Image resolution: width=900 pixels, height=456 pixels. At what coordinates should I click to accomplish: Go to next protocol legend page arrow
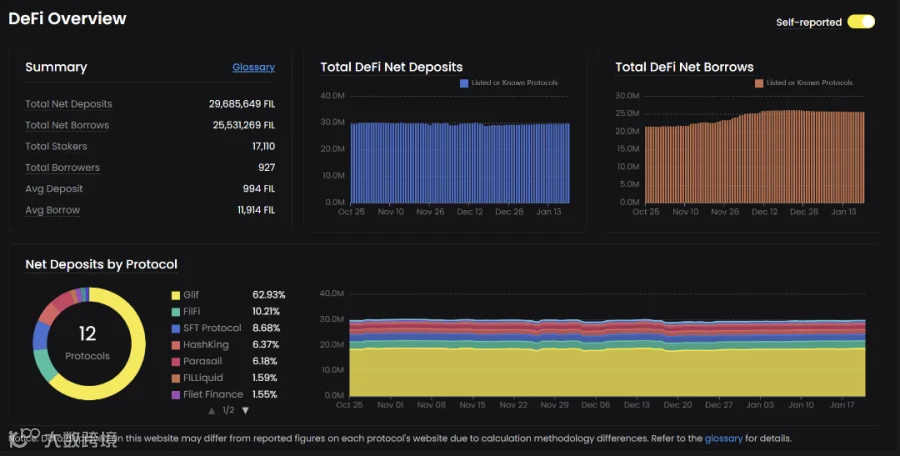point(246,411)
